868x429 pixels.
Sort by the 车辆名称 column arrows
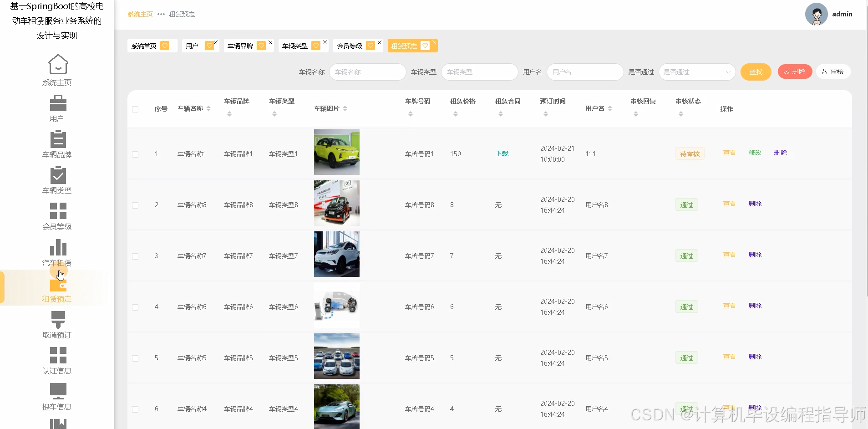[208, 108]
